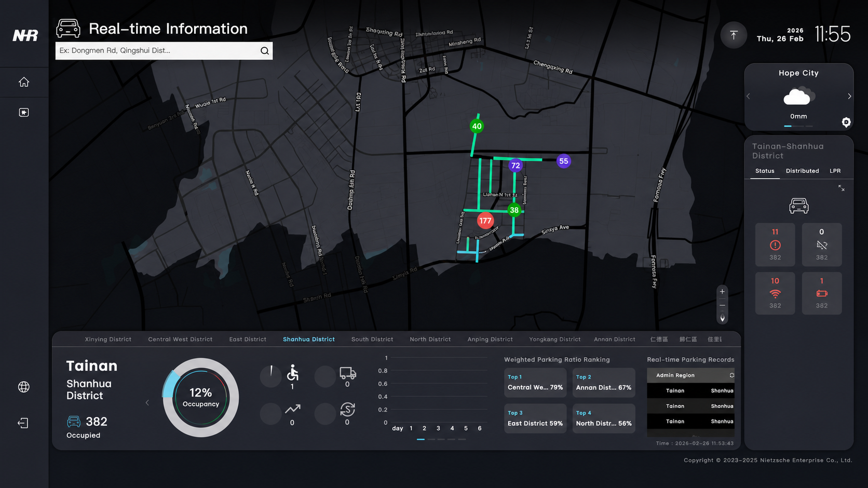Select the trend arrow icon
This screenshot has height=488, width=868.
click(292, 410)
